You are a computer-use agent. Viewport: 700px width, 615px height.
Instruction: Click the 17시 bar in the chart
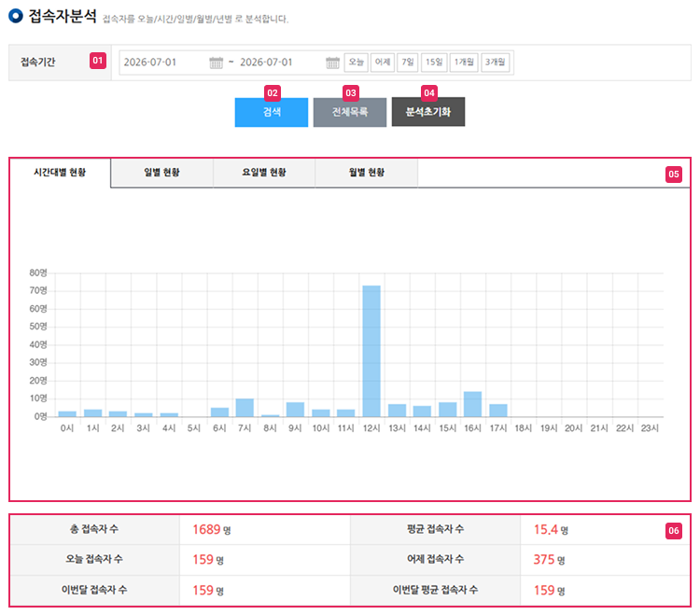pyautogui.click(x=498, y=411)
